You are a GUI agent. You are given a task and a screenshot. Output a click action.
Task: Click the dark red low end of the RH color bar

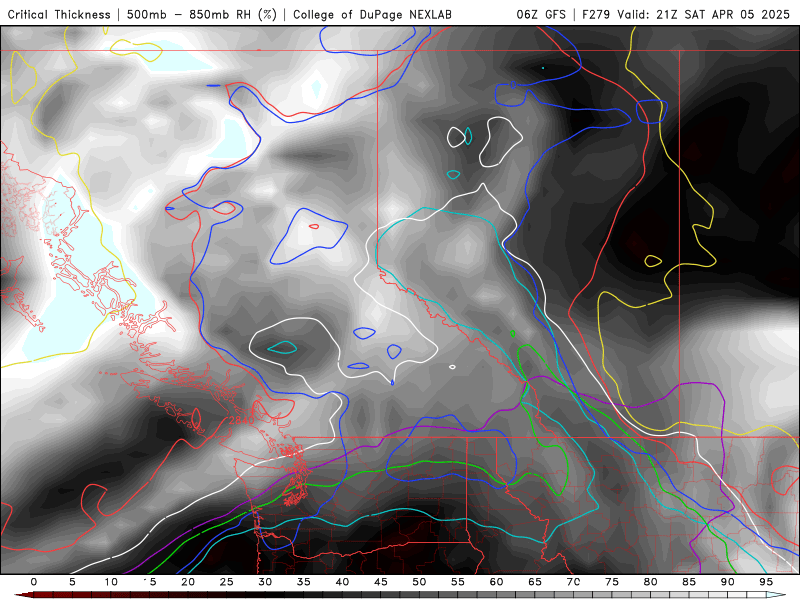(x=26, y=596)
